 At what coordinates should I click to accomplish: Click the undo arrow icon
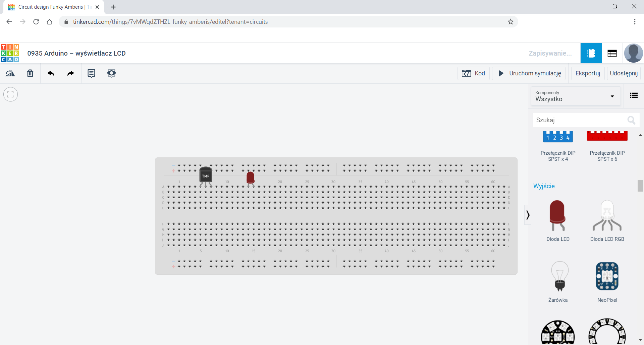[51, 73]
